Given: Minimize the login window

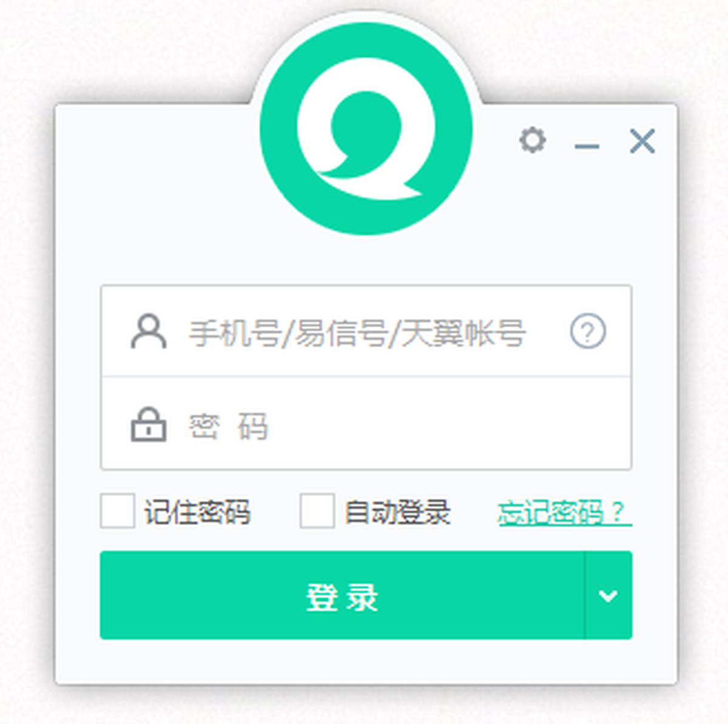Looking at the screenshot, I should coord(587,146).
